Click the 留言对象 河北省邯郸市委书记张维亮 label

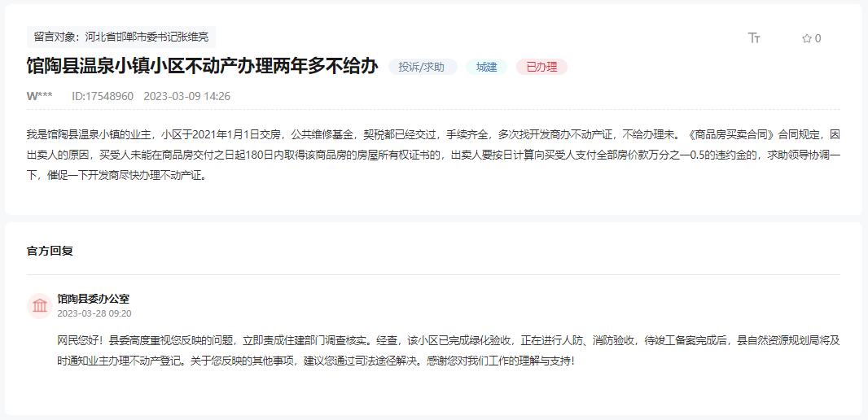pyautogui.click(x=121, y=37)
